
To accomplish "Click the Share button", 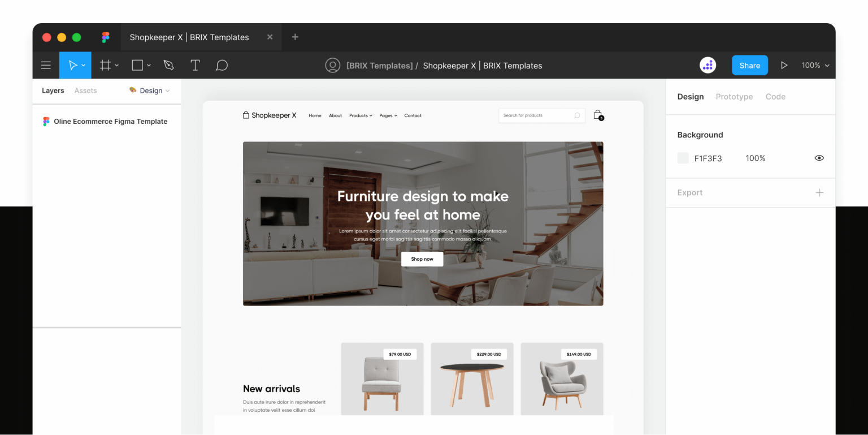I will point(749,65).
